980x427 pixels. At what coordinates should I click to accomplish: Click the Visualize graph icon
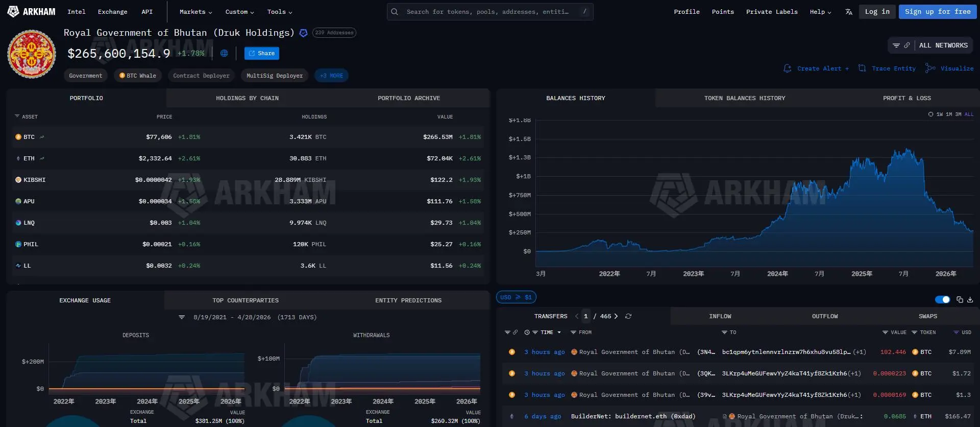pos(930,68)
